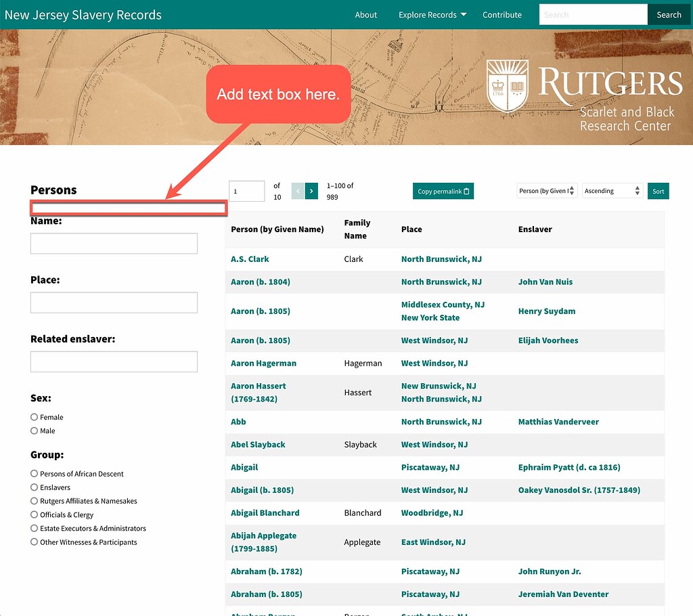693x616 pixels.
Task: Click the North Brunswick, NJ place link
Action: point(441,259)
